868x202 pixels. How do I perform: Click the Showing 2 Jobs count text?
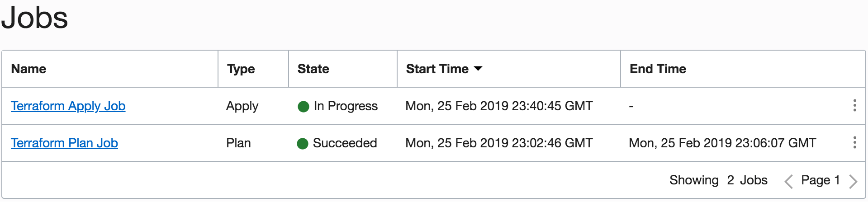[718, 180]
